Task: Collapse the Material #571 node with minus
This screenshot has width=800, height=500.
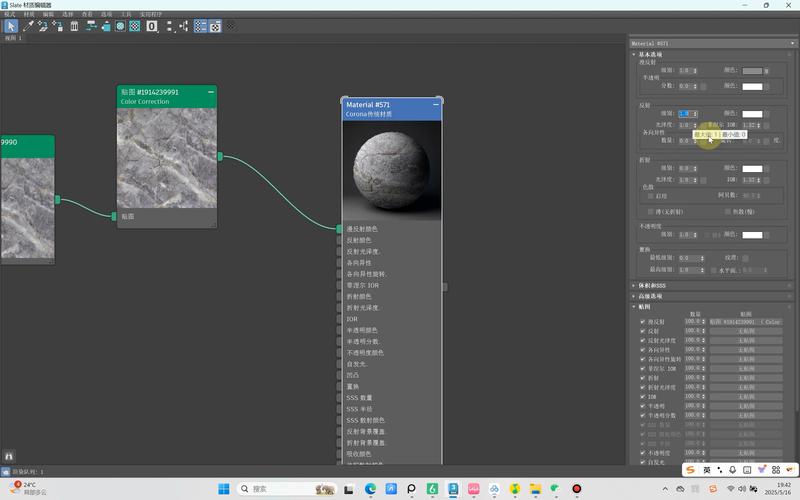Action: coord(436,104)
